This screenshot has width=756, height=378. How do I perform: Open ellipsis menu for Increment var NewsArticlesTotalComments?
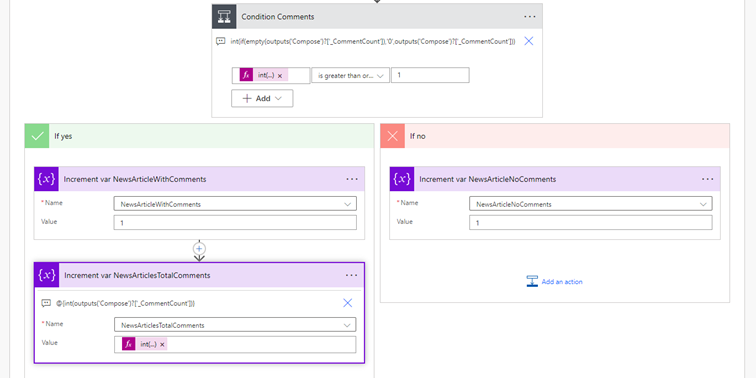pyautogui.click(x=352, y=275)
